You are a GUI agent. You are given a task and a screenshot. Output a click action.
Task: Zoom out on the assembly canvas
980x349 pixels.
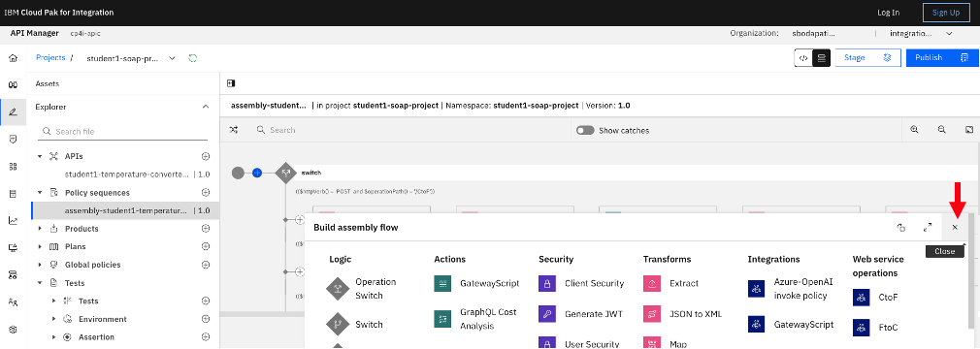(941, 130)
